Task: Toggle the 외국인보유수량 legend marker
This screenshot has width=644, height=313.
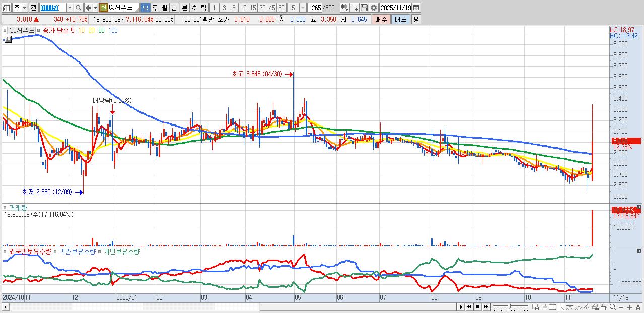Action: tap(6, 251)
